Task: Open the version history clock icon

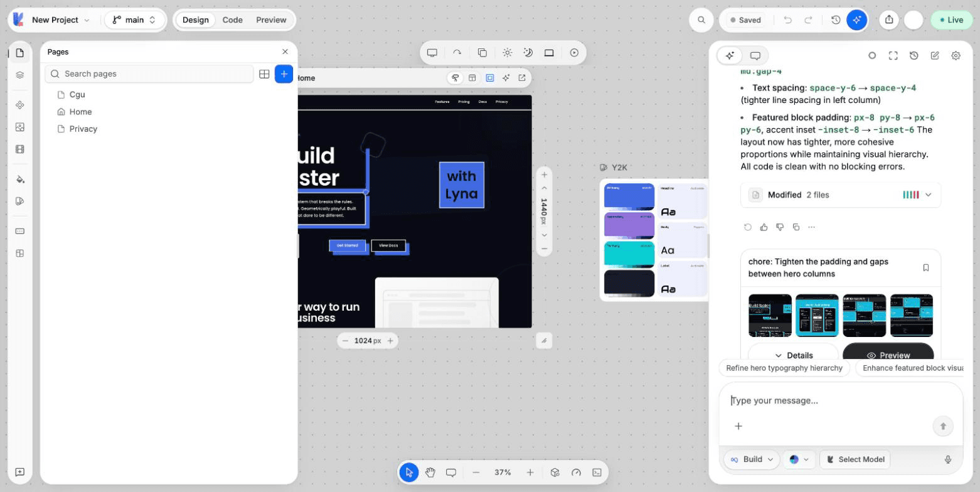Action: pyautogui.click(x=836, y=20)
